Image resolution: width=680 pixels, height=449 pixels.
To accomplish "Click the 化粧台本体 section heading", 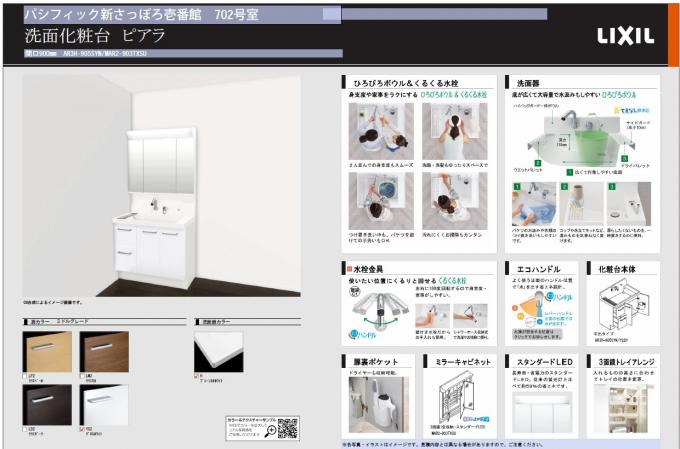I will tap(617, 269).
